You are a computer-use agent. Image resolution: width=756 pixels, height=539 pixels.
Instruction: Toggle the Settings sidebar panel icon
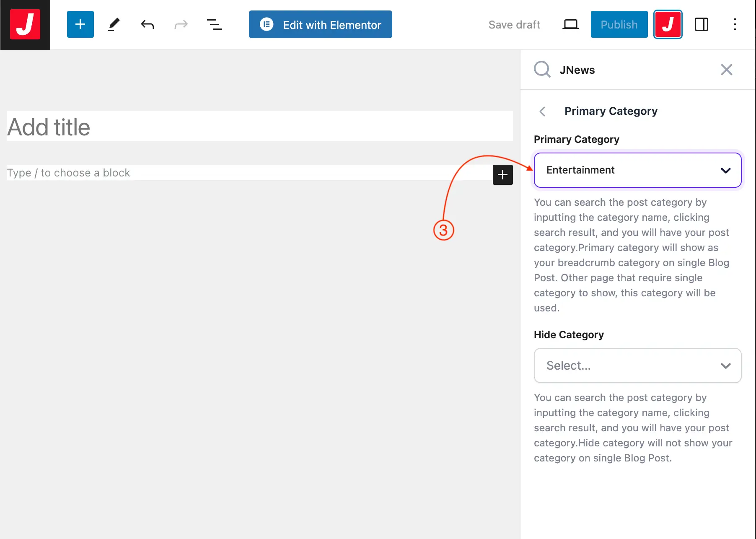point(701,25)
